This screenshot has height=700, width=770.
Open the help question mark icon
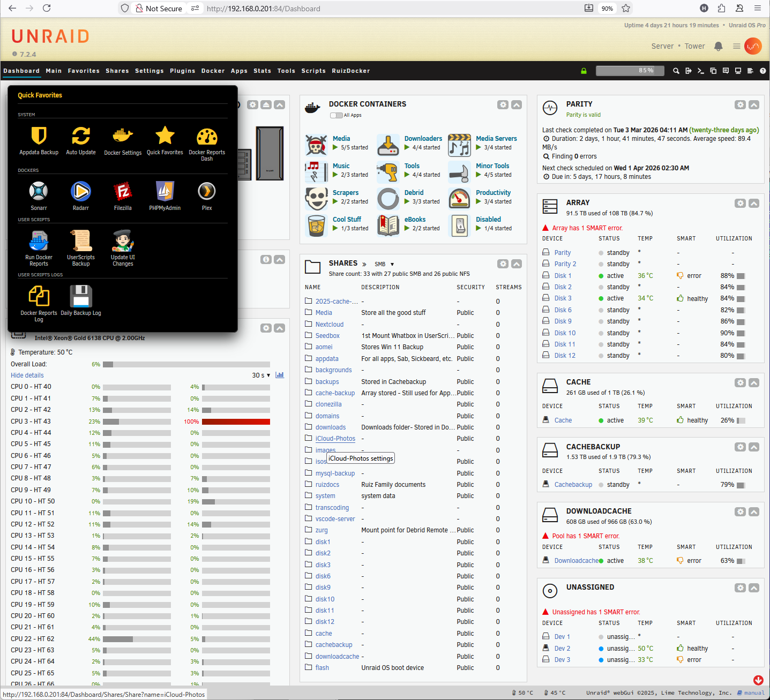762,71
